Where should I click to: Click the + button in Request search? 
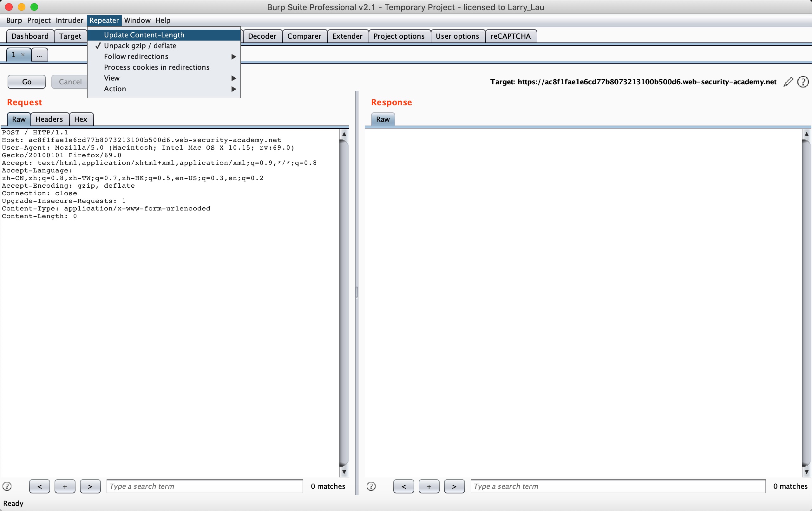click(65, 486)
